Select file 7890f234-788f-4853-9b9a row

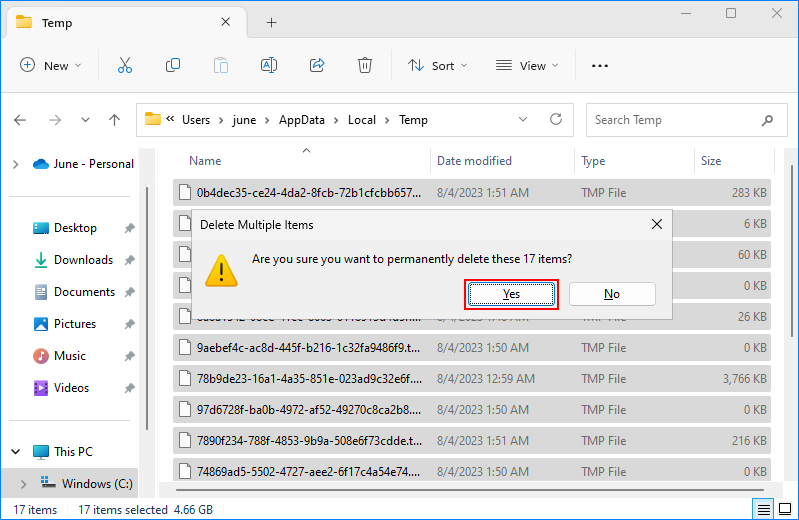(x=472, y=440)
